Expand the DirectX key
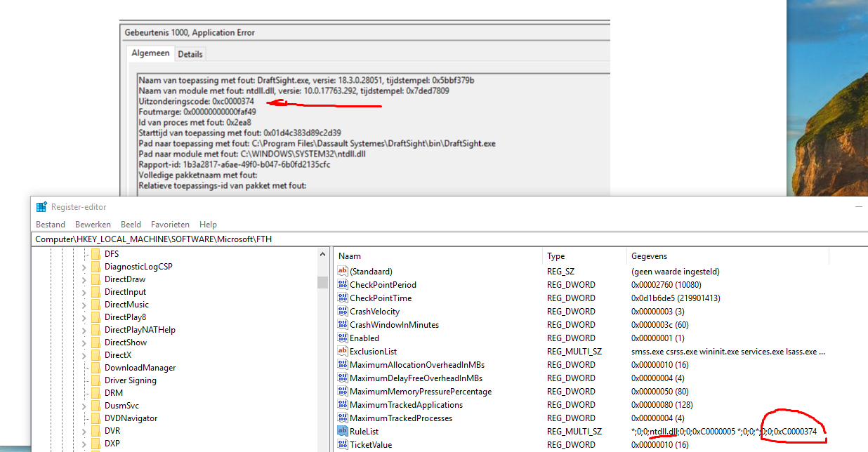 [x=84, y=355]
